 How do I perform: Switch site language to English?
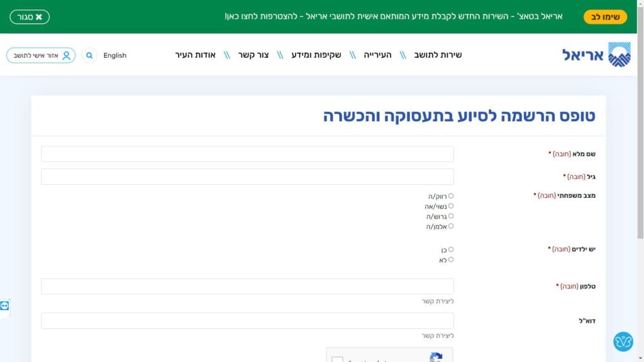pyautogui.click(x=114, y=55)
